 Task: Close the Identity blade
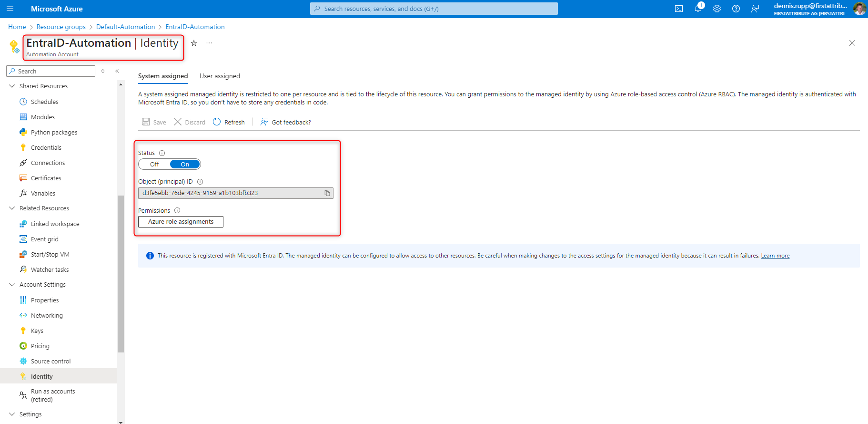point(852,43)
